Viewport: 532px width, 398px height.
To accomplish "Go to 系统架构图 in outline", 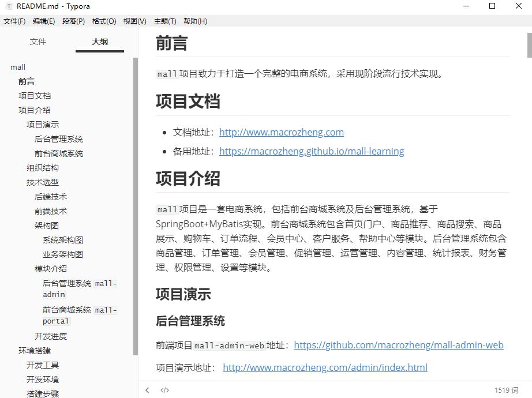I will (x=63, y=240).
